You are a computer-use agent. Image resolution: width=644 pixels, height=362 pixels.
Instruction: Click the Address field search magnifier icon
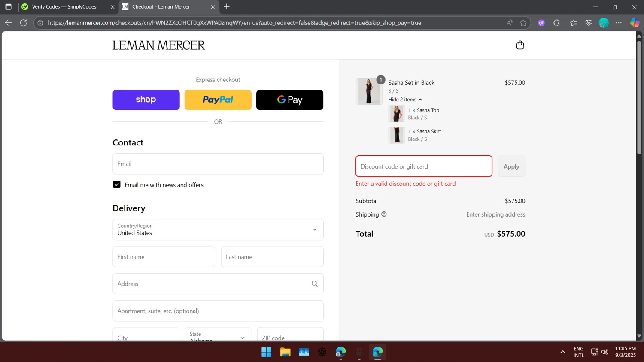(x=314, y=284)
